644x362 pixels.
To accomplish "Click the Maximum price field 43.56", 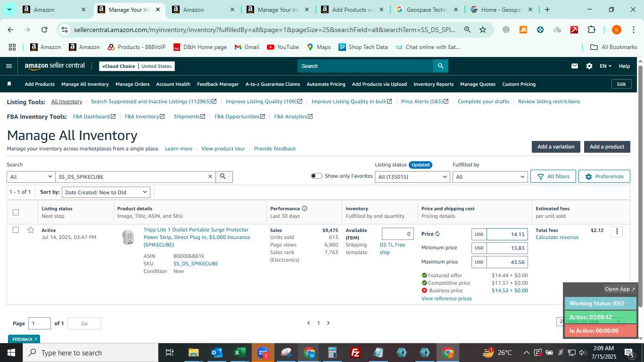I will coord(507,262).
